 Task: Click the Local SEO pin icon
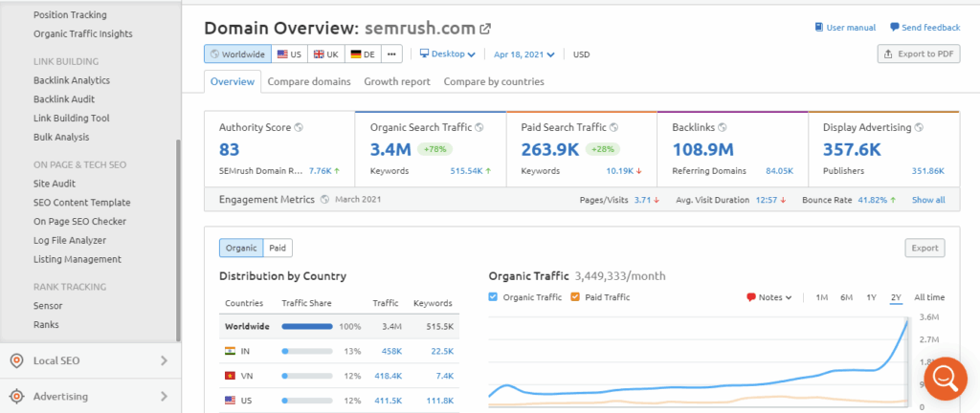16,360
